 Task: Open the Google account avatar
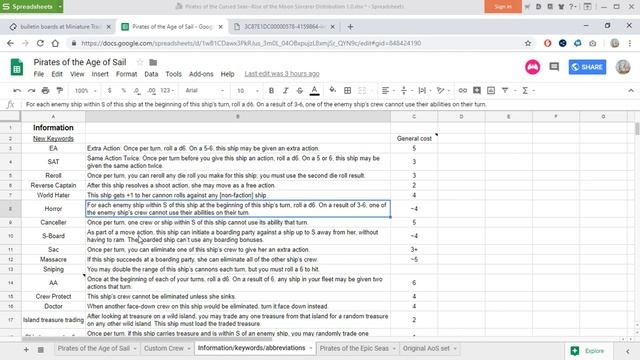623,67
